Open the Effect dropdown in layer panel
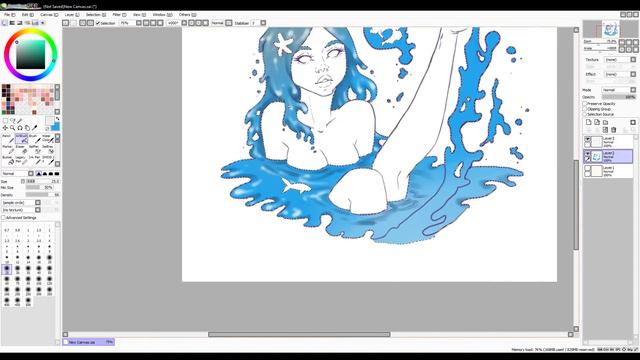This screenshot has width=640, height=360. (620, 74)
